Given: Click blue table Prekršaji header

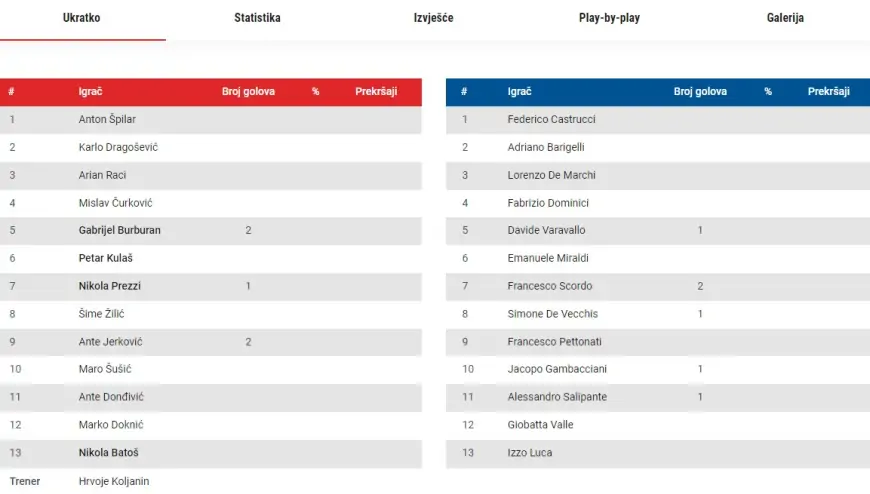Looking at the screenshot, I should point(828,92).
